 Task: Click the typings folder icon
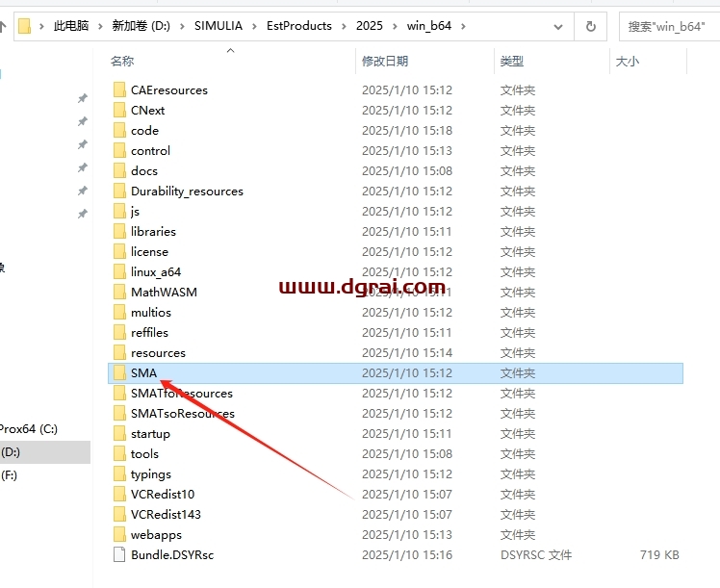119,473
